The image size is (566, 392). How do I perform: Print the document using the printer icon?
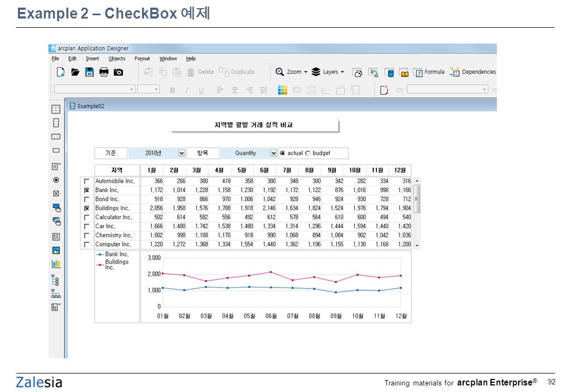pos(104,72)
